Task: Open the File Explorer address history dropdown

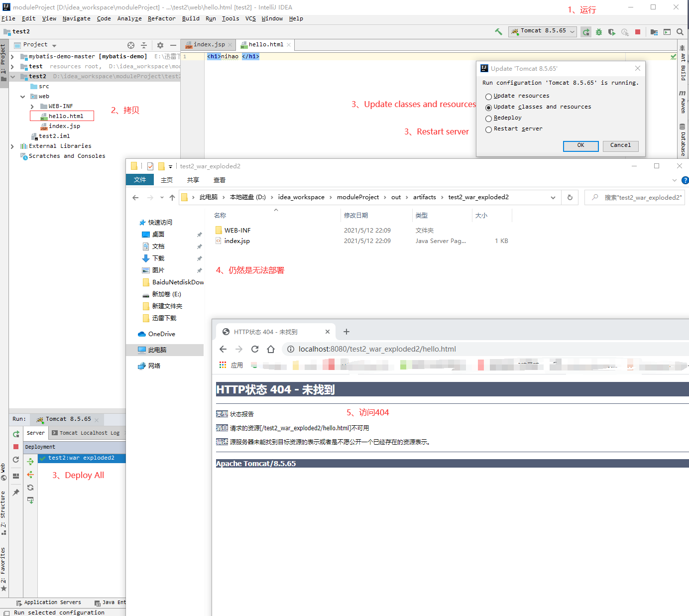Action: click(x=553, y=198)
